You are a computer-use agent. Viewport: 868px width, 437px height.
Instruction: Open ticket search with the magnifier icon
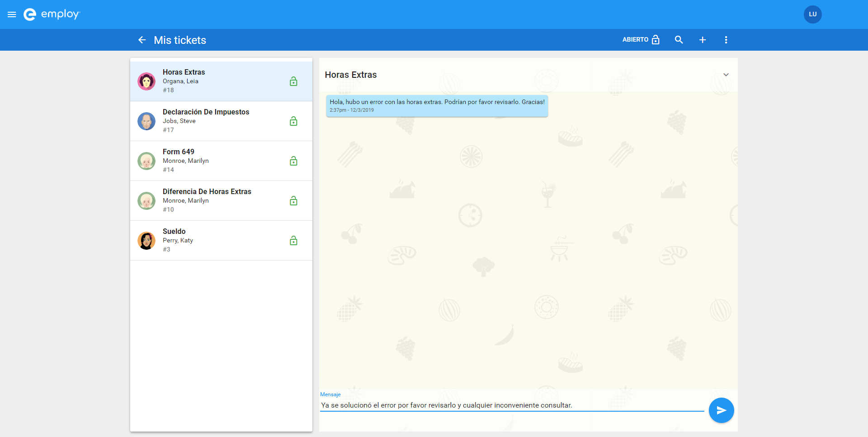[x=679, y=40]
